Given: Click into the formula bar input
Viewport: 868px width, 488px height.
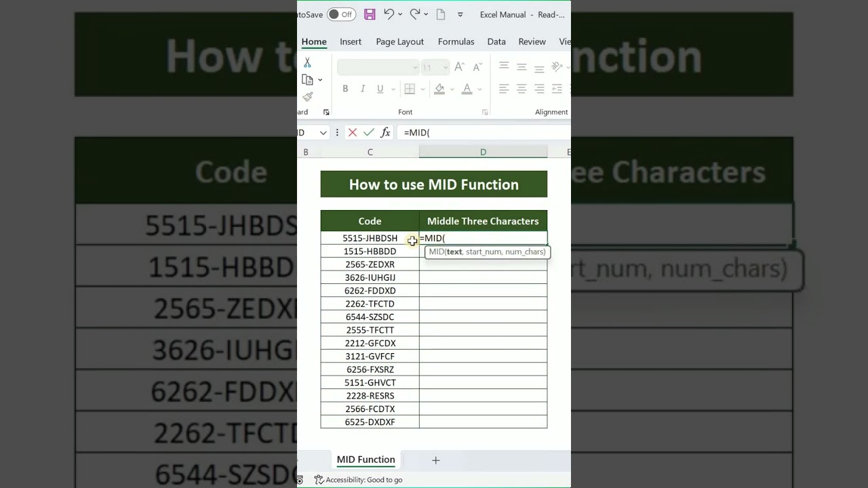Looking at the screenshot, I should coord(485,133).
